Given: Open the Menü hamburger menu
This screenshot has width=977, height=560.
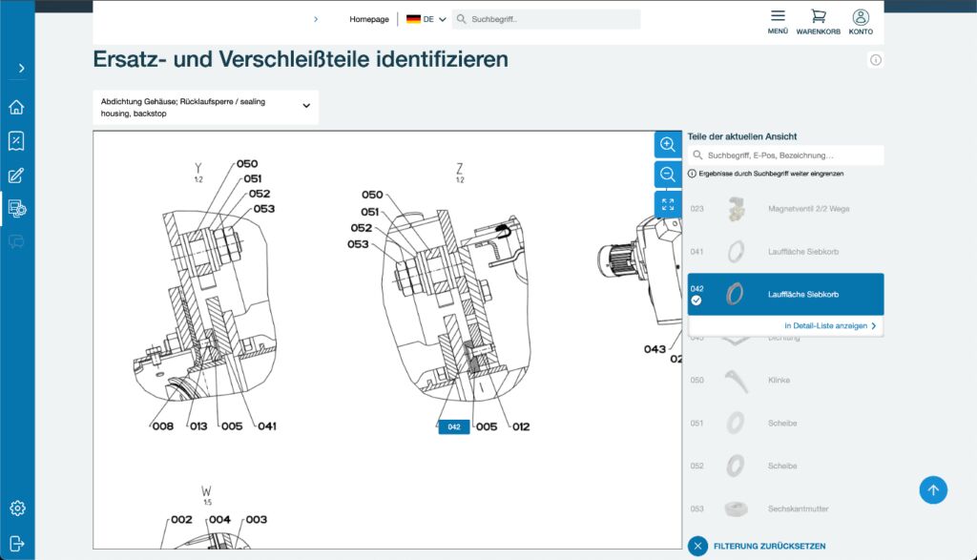Looking at the screenshot, I should click(778, 21).
